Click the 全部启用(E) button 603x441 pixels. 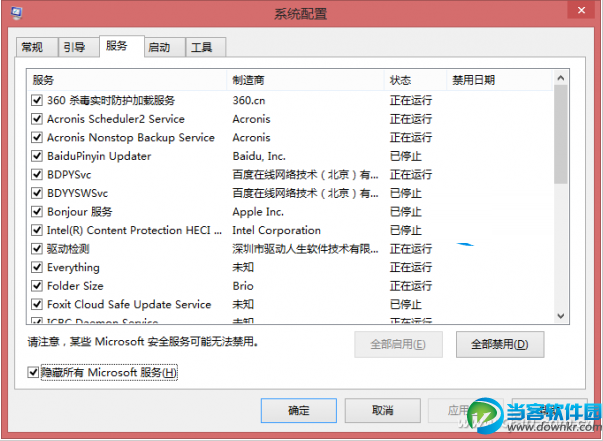point(398,344)
